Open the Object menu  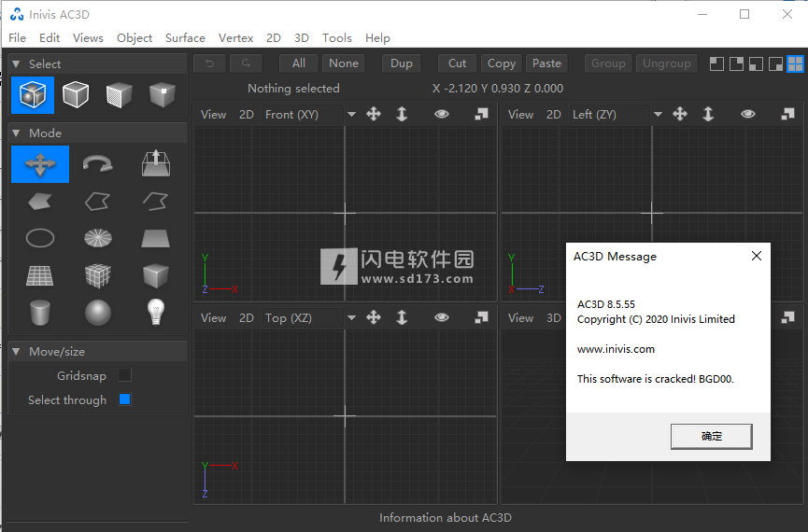click(x=135, y=38)
